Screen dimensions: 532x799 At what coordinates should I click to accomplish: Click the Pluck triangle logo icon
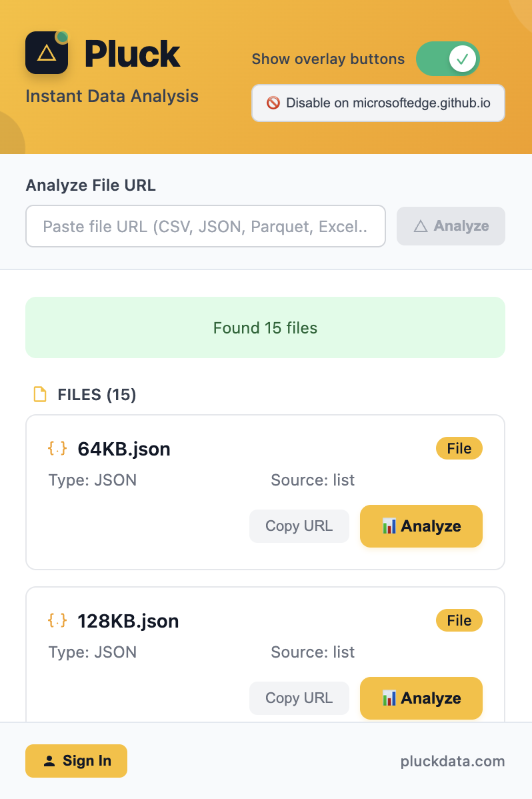tap(47, 53)
